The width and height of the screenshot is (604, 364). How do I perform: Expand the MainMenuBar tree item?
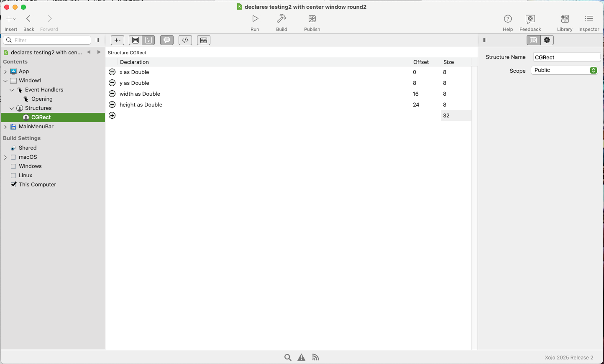point(5,127)
